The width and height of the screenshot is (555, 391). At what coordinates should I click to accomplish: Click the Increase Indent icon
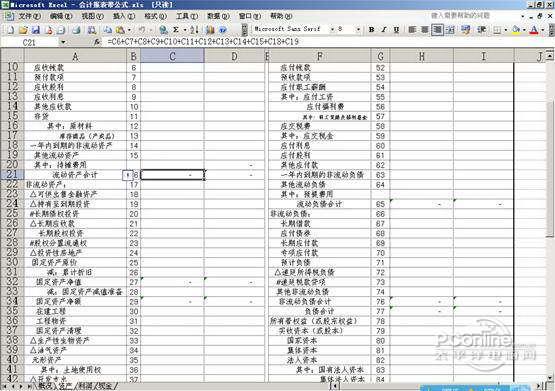(x=481, y=30)
